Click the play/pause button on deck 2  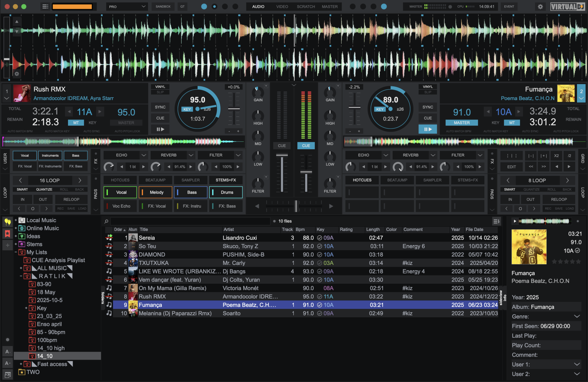click(428, 129)
